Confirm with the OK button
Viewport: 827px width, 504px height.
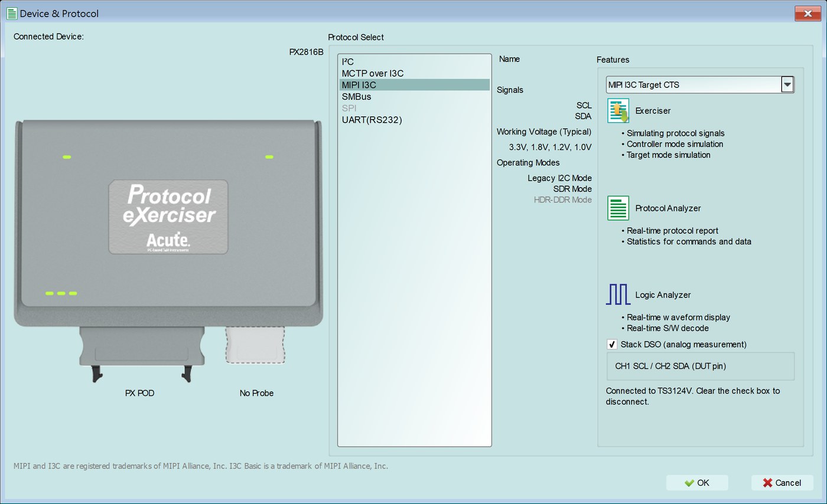[x=697, y=483]
